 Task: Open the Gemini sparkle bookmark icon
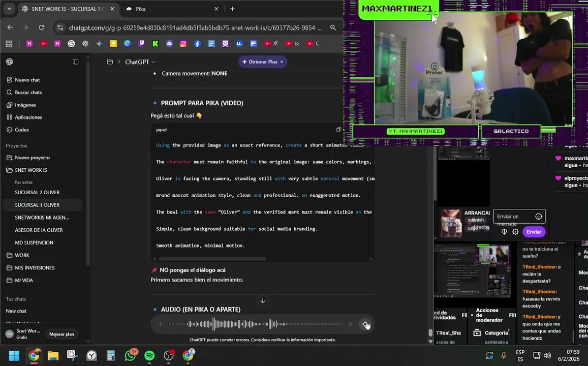click(99, 44)
